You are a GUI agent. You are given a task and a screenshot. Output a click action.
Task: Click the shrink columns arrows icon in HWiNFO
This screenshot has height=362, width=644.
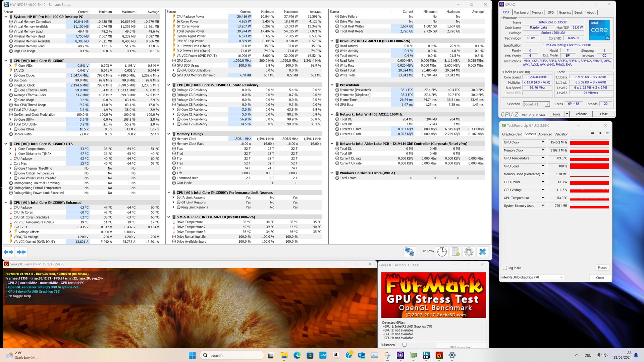pyautogui.click(x=21, y=252)
